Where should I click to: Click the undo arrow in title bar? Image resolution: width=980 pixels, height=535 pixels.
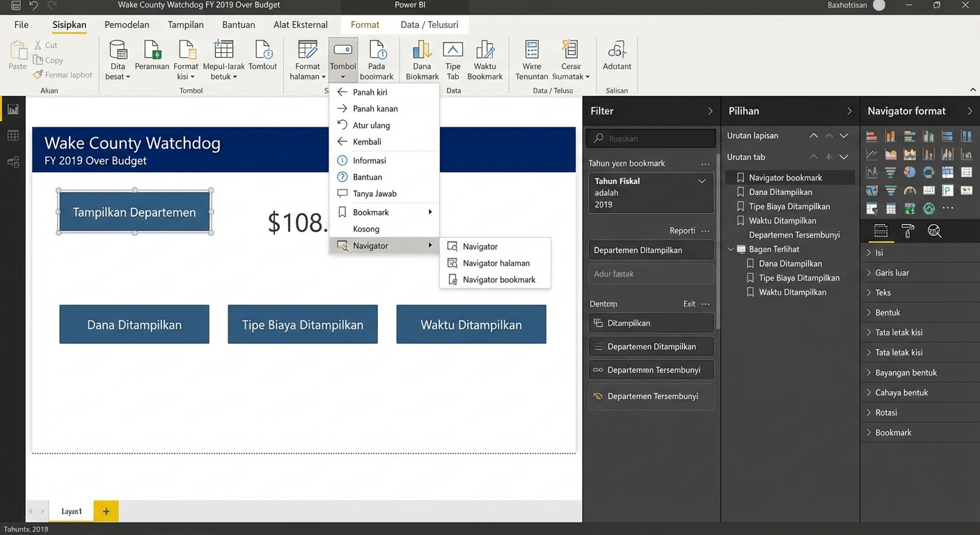[x=33, y=6]
